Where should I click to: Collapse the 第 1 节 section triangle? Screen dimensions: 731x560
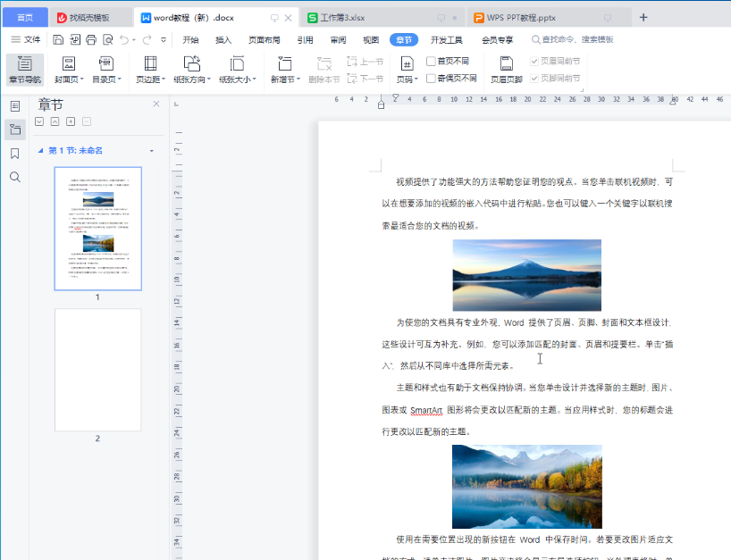tap(40, 150)
